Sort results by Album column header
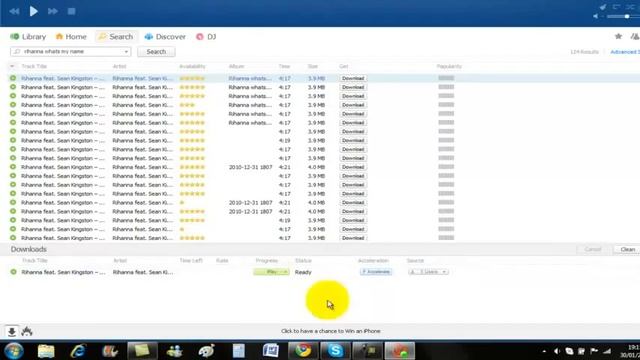The height and width of the screenshot is (360, 640). [236, 66]
